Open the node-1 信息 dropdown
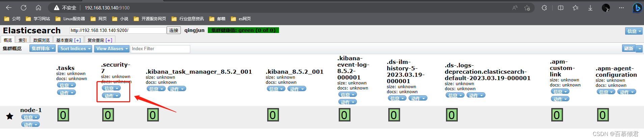The height and width of the screenshot is (140, 644). [x=30, y=117]
